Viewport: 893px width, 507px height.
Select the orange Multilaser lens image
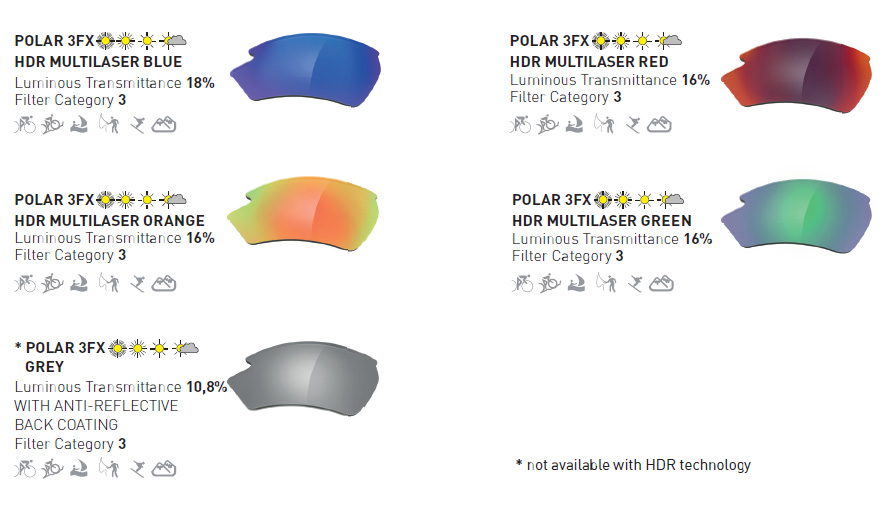tap(303, 212)
